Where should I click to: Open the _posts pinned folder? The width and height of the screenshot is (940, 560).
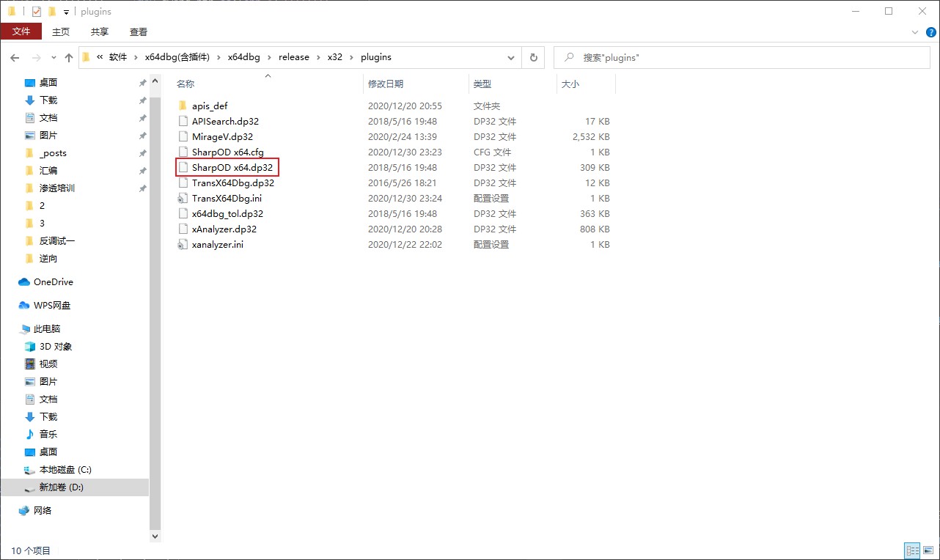[53, 153]
